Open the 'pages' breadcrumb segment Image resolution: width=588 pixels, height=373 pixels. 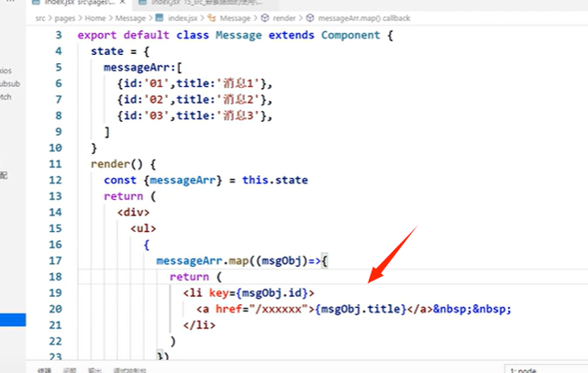pos(65,18)
